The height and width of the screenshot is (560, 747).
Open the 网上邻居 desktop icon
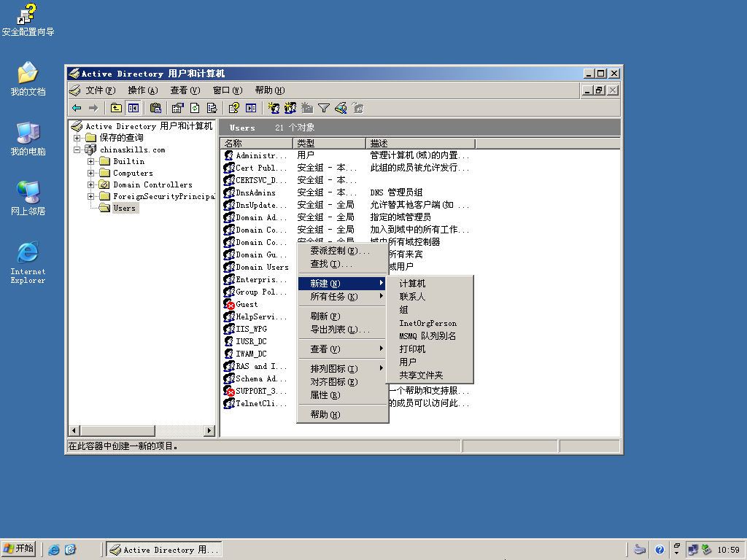pyautogui.click(x=28, y=198)
